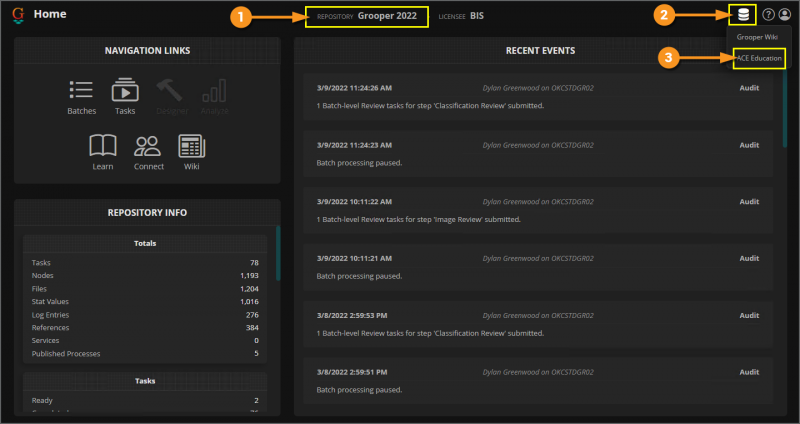Screen dimensions: 800x424
Task: Select Grooper Wiki repository from dropdown
Action: coord(757,37)
